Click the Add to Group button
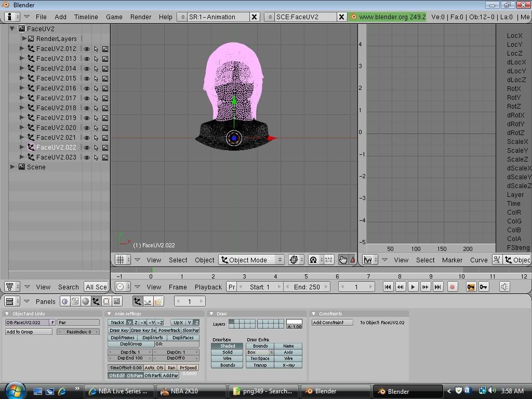 click(29, 332)
